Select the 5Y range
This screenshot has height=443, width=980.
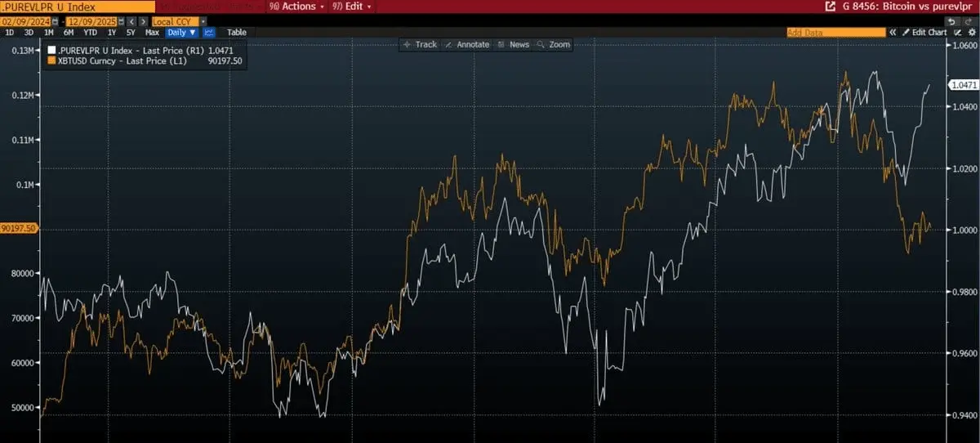131,33
